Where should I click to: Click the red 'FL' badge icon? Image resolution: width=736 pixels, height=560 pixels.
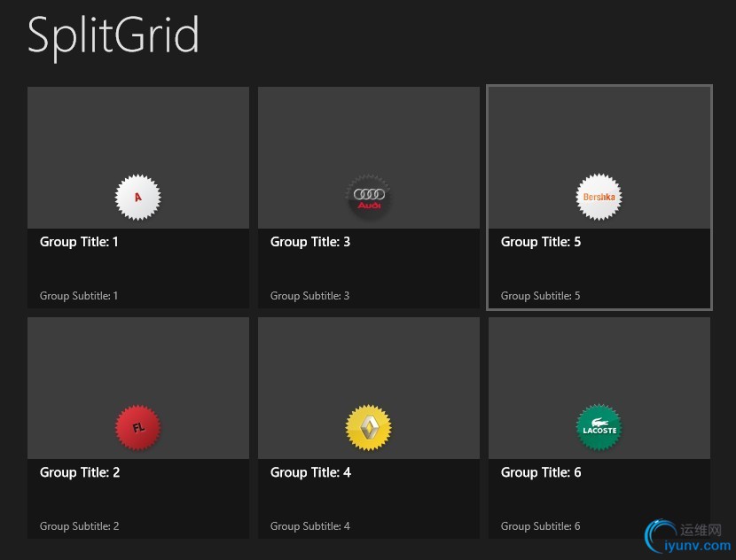(137, 427)
